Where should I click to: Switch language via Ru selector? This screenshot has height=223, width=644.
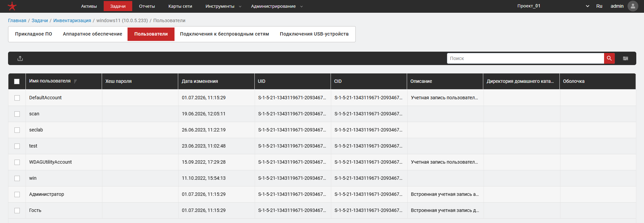[599, 6]
